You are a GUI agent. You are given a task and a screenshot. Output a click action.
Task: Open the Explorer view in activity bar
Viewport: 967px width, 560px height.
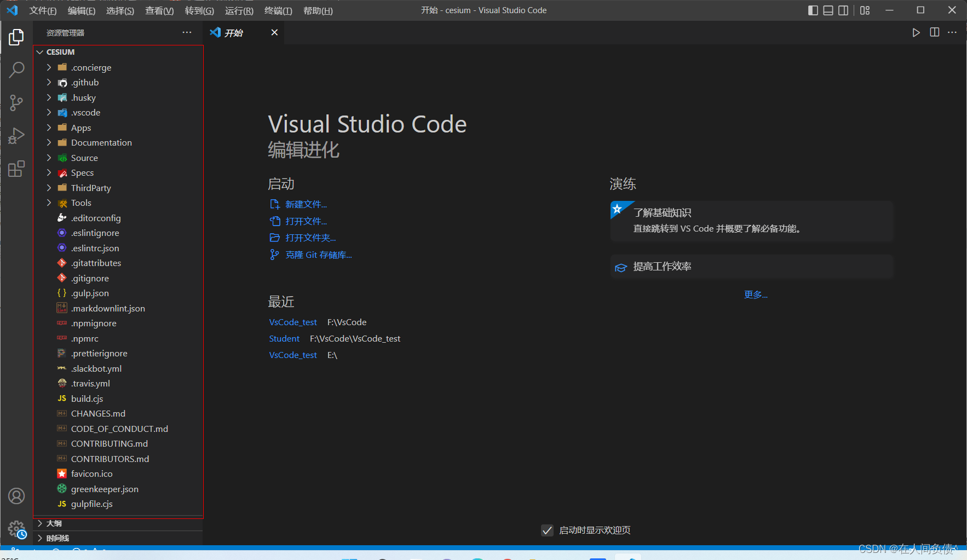[16, 37]
